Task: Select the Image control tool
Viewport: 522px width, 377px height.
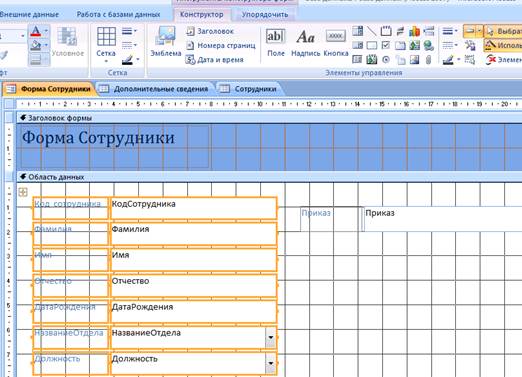Action: click(414, 60)
